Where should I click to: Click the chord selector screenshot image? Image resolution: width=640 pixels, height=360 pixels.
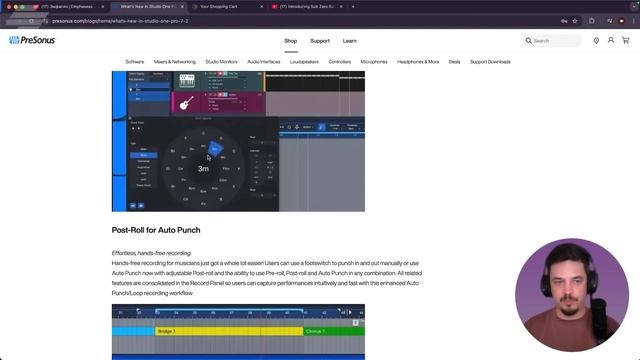click(238, 141)
